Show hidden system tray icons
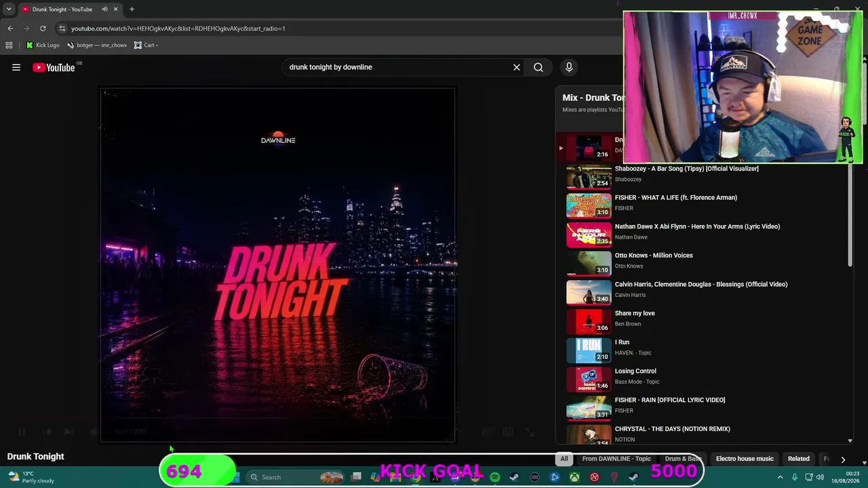 pos(780,477)
